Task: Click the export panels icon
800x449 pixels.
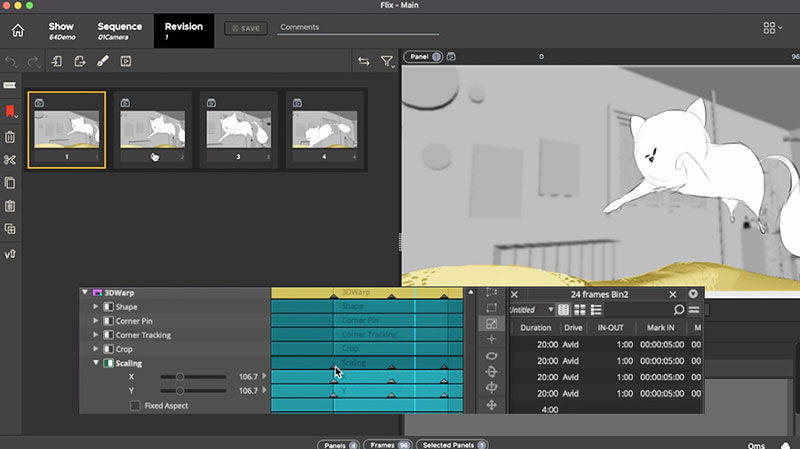Action: [x=80, y=61]
